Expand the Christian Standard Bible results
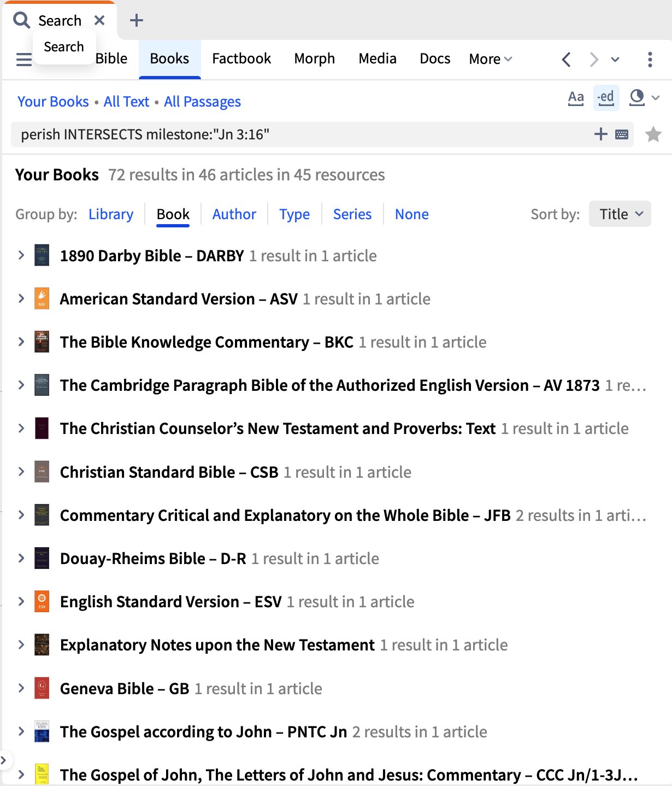Image resolution: width=672 pixels, height=786 pixels. pyautogui.click(x=21, y=472)
